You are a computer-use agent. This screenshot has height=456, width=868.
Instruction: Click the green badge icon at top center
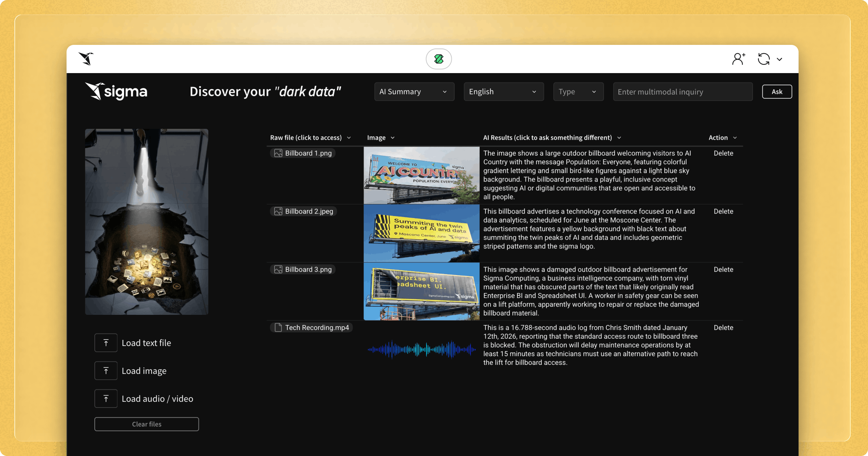point(439,59)
